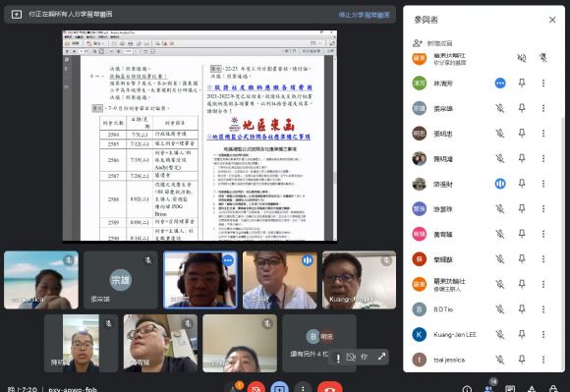
Task: Click the shared PDF document view
Action: [199, 136]
